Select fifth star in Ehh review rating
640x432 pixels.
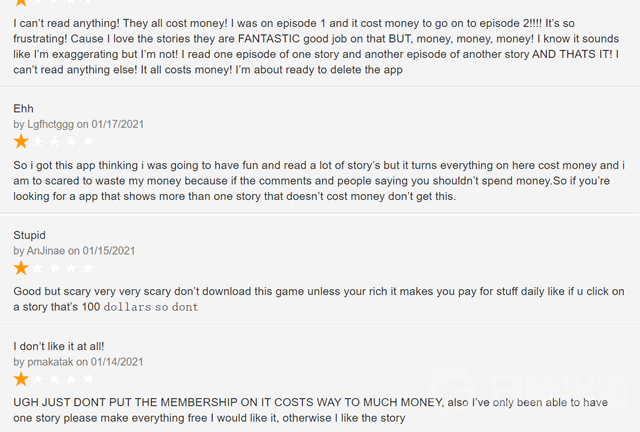click(x=88, y=141)
